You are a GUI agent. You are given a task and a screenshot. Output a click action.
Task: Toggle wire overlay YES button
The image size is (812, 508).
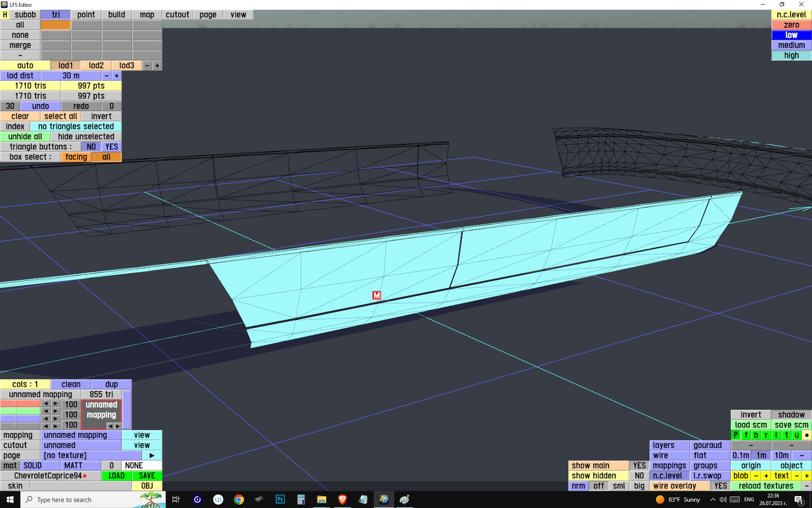point(720,486)
